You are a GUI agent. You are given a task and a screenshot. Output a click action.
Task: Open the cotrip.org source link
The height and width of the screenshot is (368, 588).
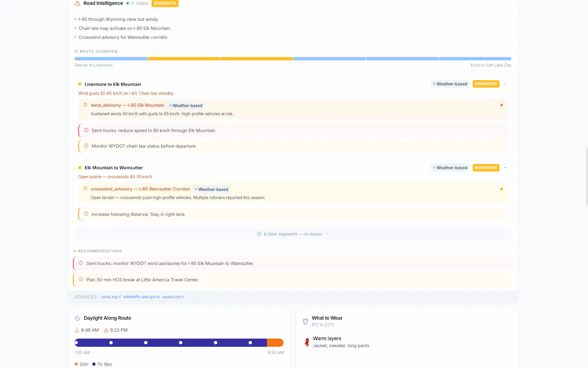click(111, 297)
